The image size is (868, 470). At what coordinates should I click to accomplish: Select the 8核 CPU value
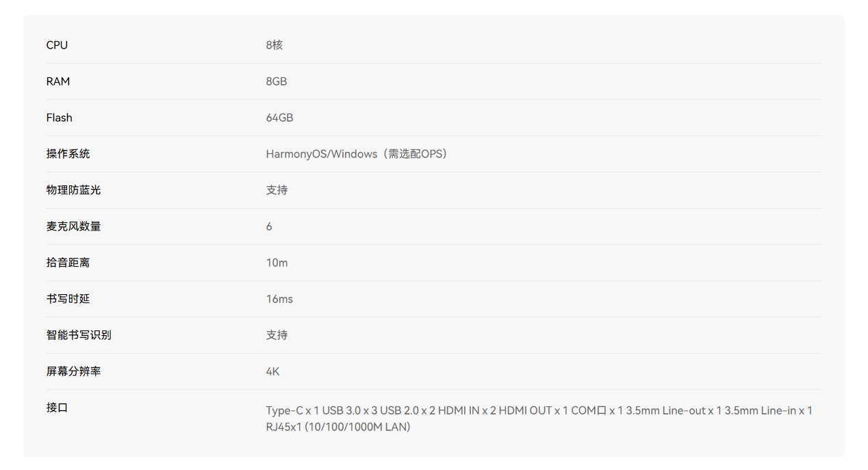point(275,45)
